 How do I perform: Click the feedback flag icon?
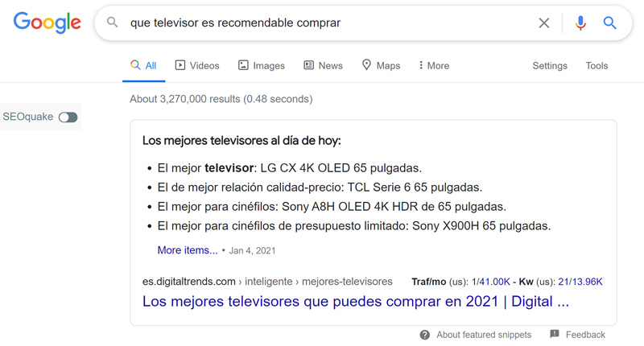(x=555, y=334)
